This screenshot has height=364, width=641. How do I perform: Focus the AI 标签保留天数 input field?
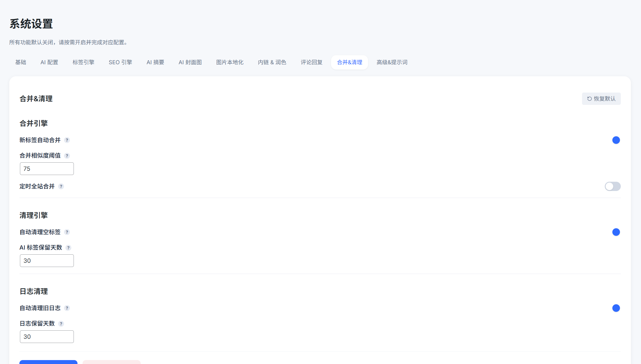[47, 261]
